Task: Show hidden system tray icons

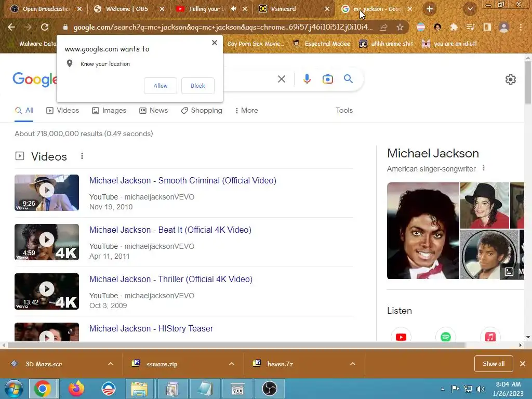Action: point(443,389)
